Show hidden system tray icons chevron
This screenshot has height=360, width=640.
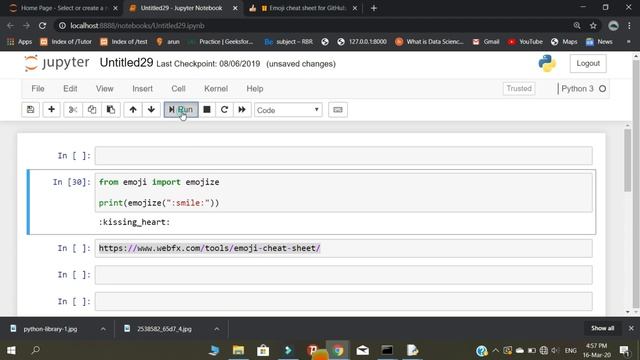tap(496, 350)
